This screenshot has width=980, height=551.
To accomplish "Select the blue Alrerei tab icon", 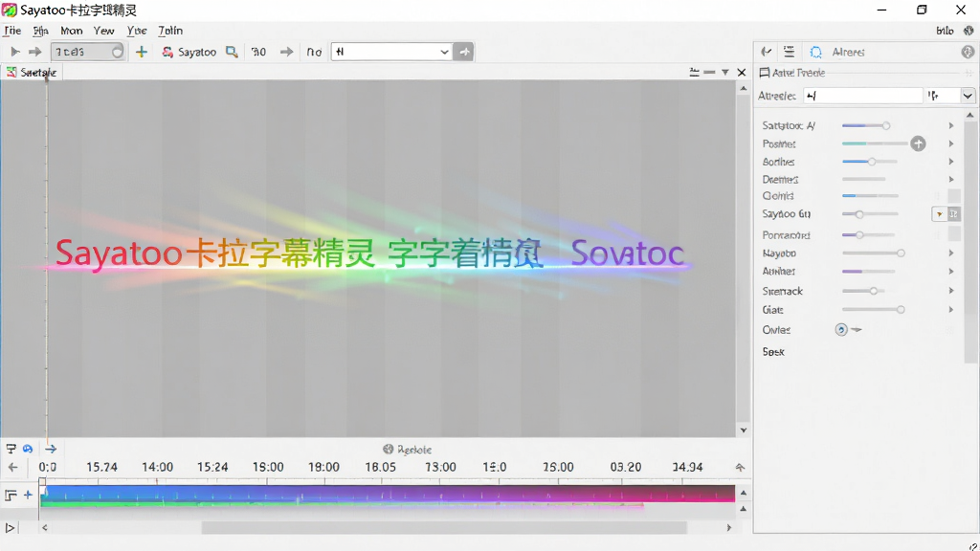I will pyautogui.click(x=815, y=52).
